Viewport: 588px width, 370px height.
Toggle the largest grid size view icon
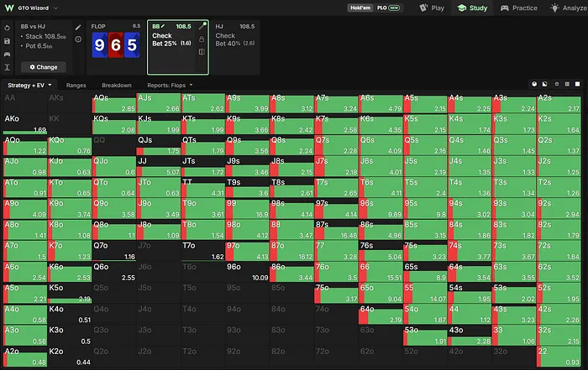578,84
